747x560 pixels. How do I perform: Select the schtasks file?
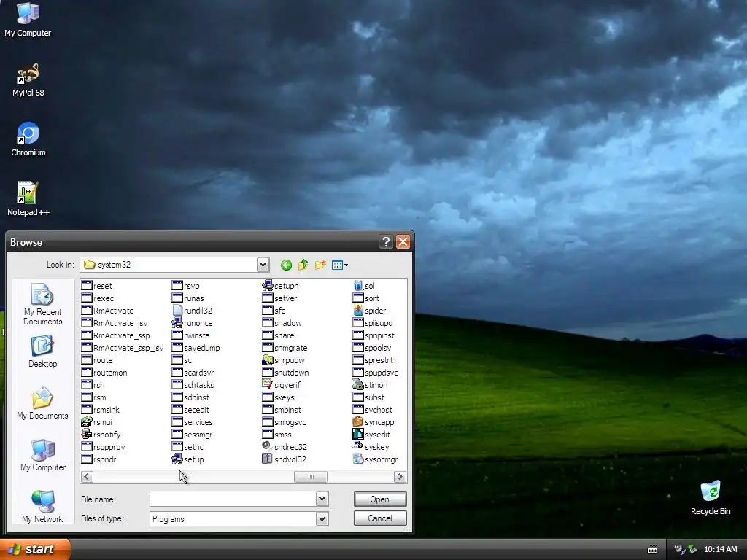tap(193, 385)
